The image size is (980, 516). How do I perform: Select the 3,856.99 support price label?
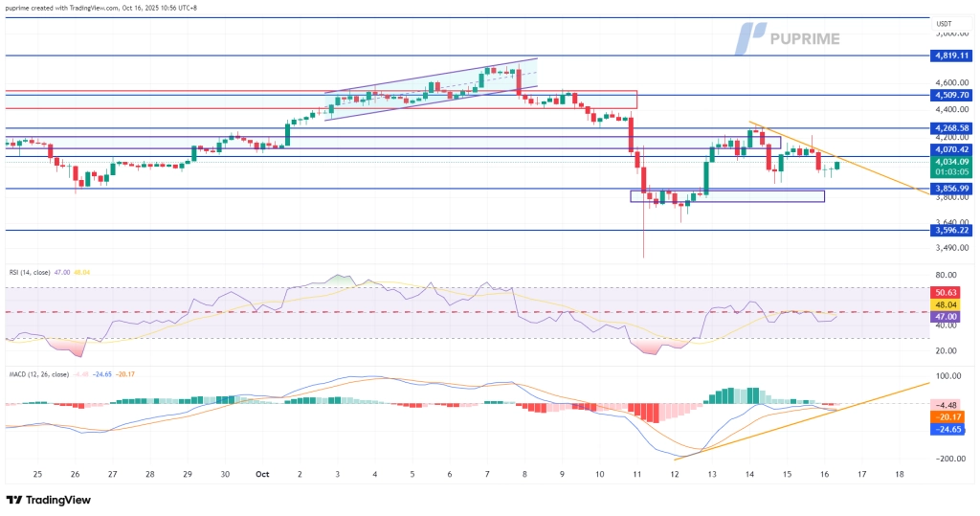point(953,189)
